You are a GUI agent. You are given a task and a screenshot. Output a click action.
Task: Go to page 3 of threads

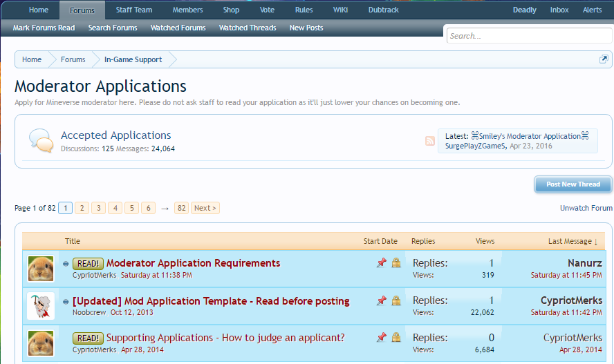tap(98, 208)
